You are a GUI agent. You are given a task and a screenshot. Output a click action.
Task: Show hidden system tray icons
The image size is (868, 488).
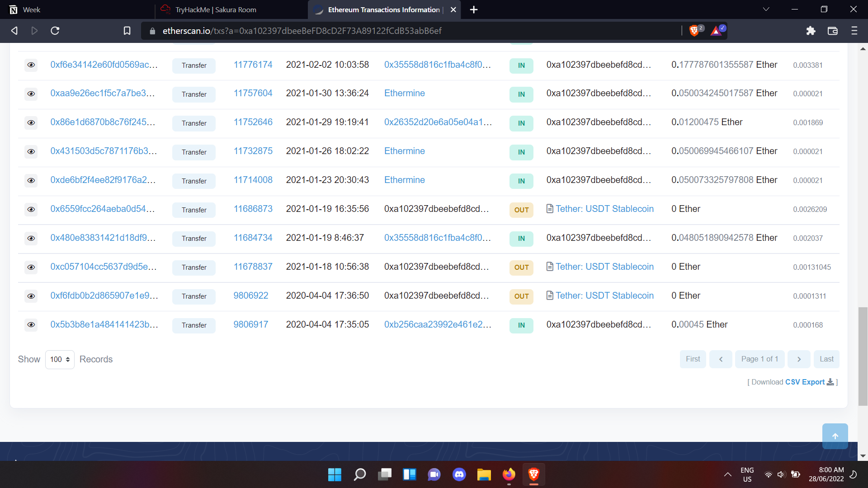coord(727,474)
